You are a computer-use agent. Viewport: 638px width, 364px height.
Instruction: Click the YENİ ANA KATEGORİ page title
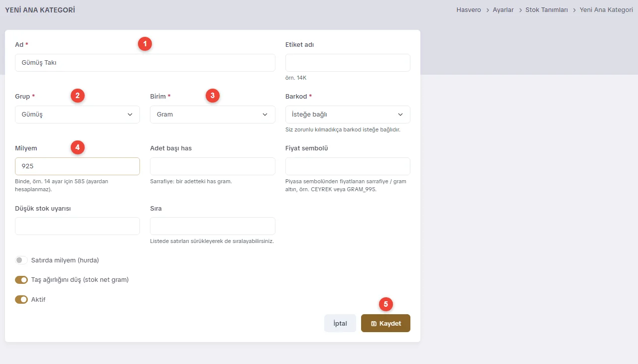[x=40, y=10]
